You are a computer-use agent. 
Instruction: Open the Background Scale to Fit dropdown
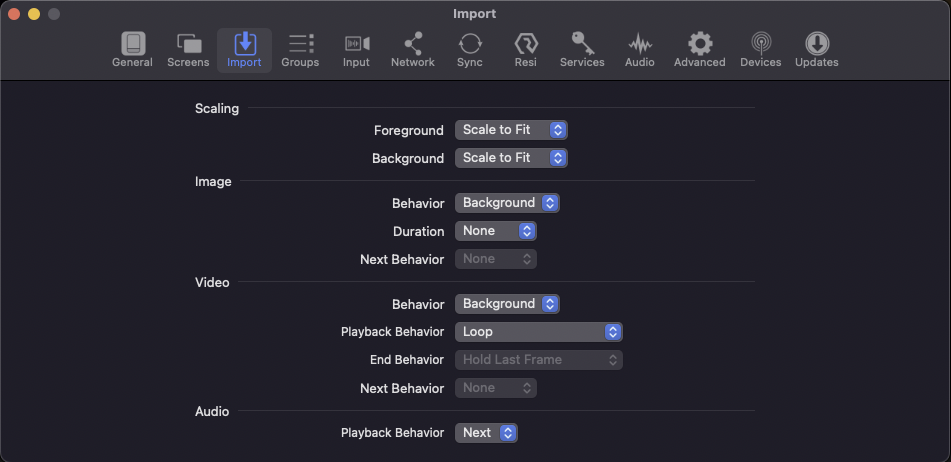click(511, 158)
